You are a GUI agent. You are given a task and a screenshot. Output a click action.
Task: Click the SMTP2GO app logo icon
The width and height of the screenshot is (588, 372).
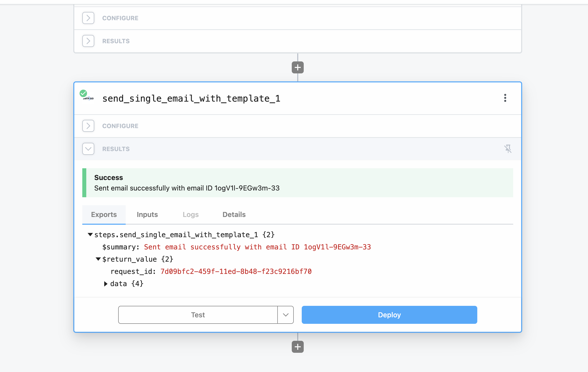[x=89, y=99]
